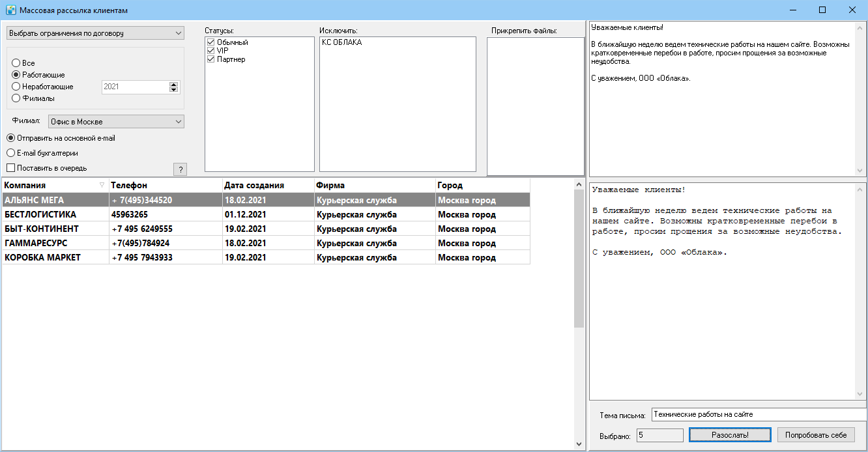Select 'КС ОБЛАКА' in the exclude list
The image size is (868, 452).
341,42
